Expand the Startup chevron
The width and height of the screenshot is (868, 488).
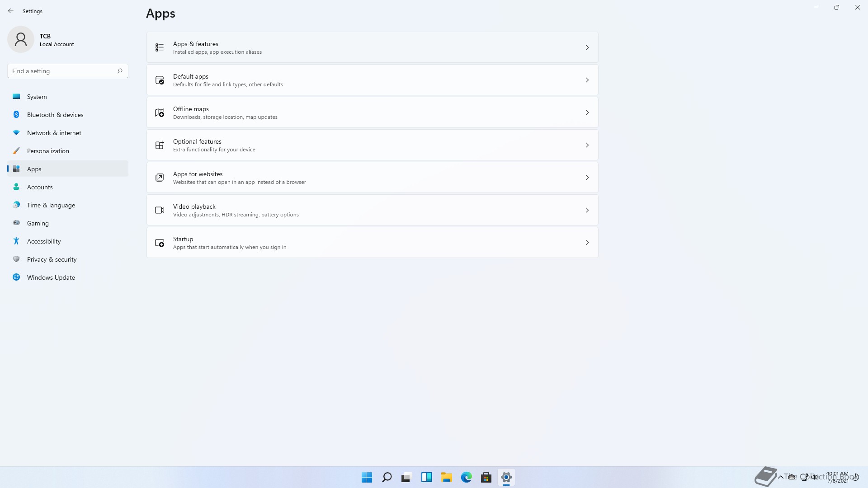(587, 243)
